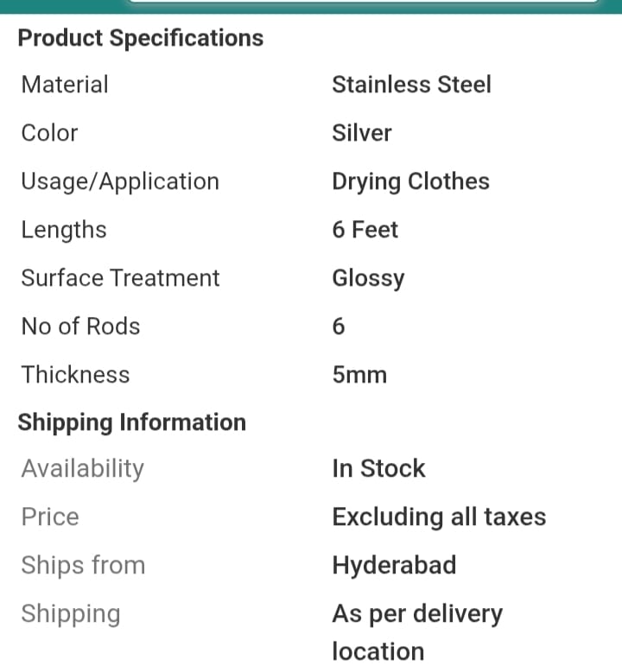Click the Product Specifications heading
The width and height of the screenshot is (622, 672).
tap(141, 38)
